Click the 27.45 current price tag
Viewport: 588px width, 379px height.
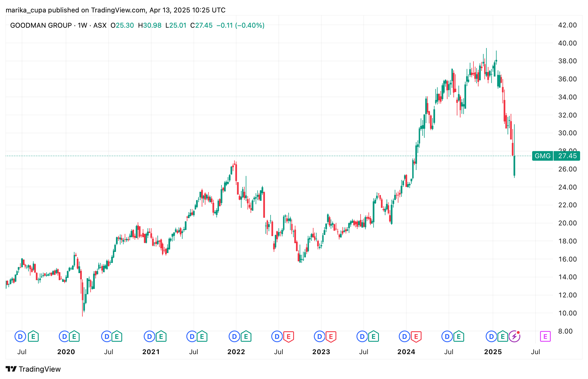(567, 156)
